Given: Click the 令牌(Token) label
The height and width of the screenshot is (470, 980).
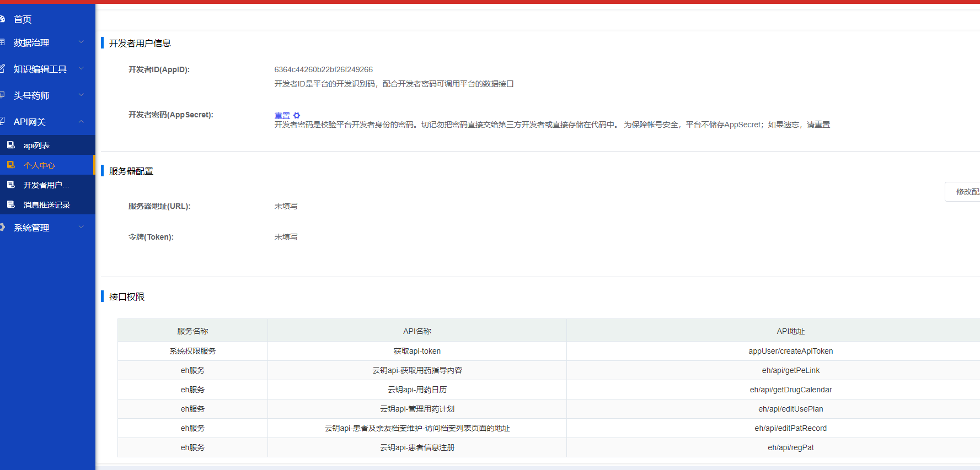Looking at the screenshot, I should tap(151, 237).
